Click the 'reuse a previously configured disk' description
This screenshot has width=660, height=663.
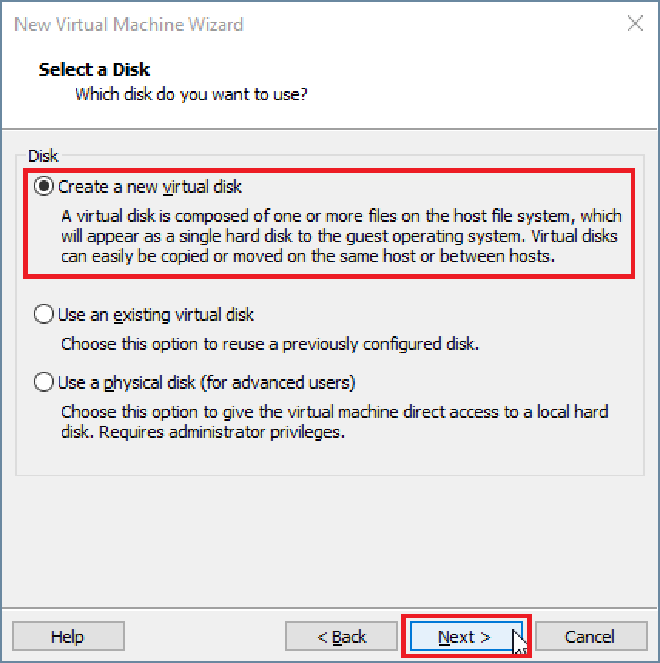[270, 344]
